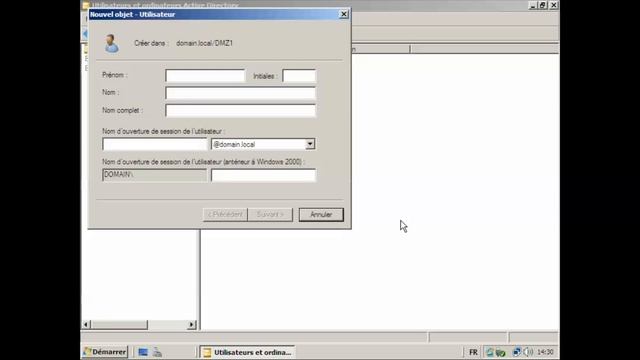The width and height of the screenshot is (640, 360).
Task: Open the @domain.local suffix dropdown
Action: [310, 144]
